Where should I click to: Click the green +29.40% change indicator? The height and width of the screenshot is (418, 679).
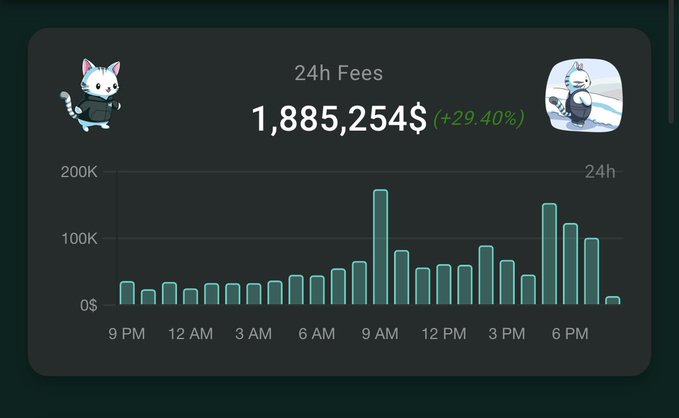[x=479, y=119]
